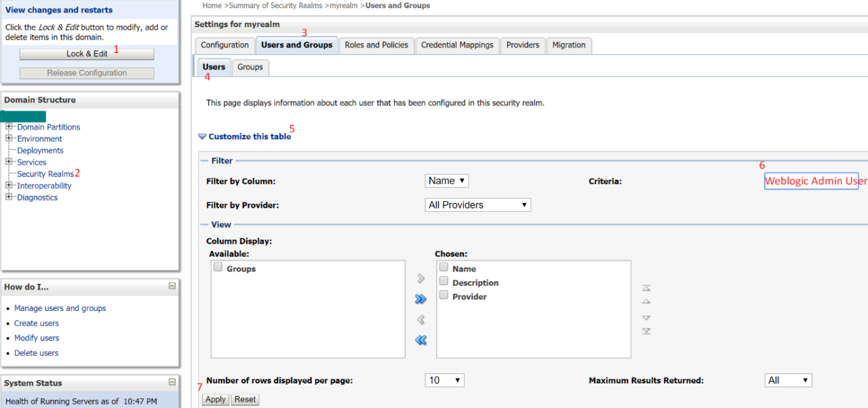Open the Groups sub-tab

(250, 67)
